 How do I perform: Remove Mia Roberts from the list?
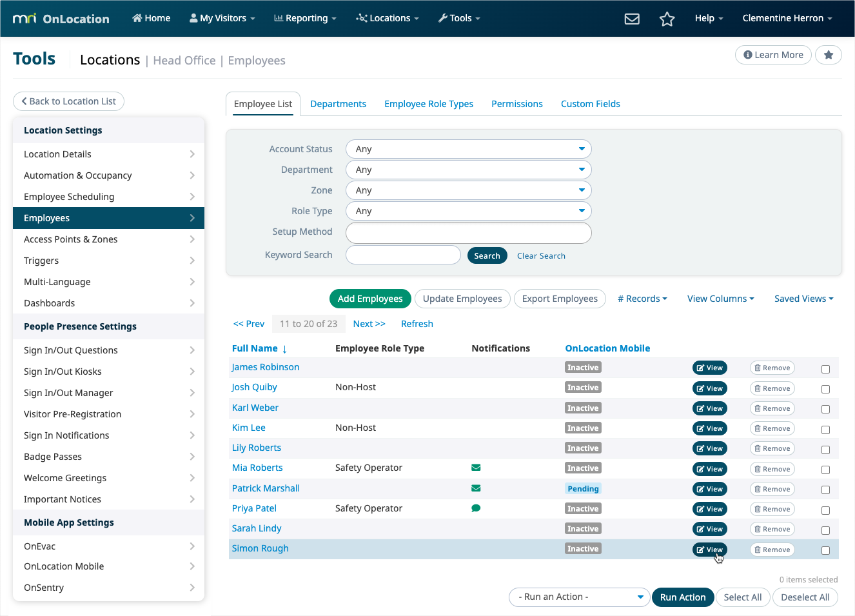click(x=772, y=469)
